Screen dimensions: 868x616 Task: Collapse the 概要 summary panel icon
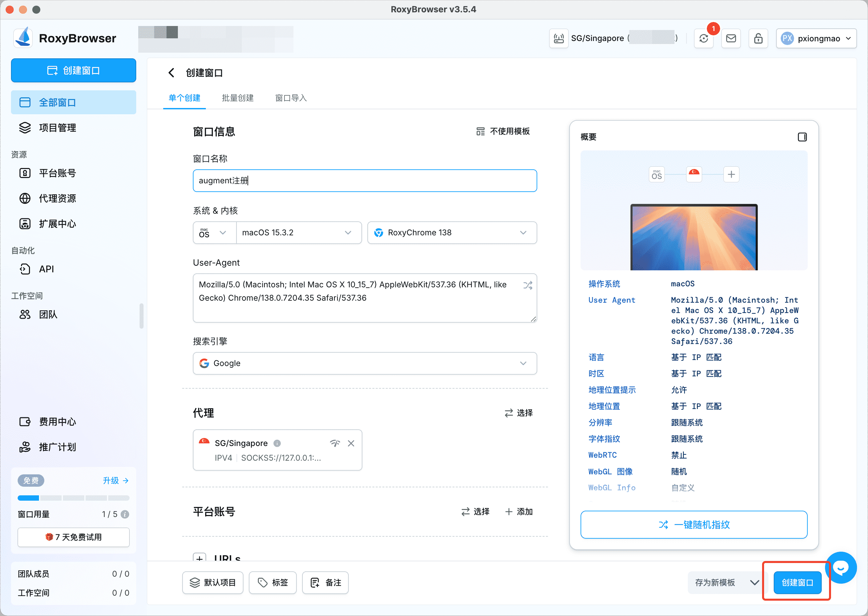[x=802, y=137]
